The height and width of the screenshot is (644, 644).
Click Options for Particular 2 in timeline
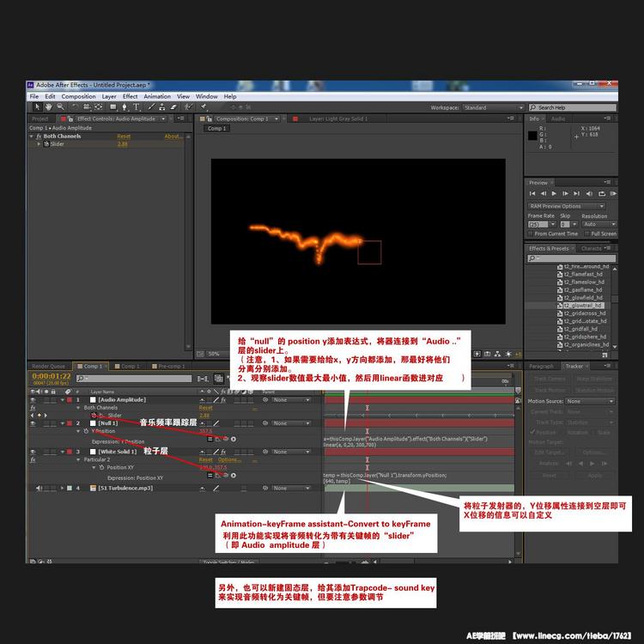click(x=229, y=459)
